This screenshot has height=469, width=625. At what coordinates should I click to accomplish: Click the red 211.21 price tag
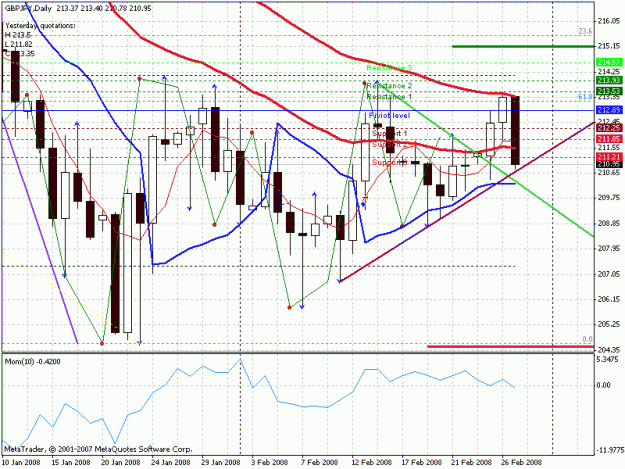(x=609, y=157)
